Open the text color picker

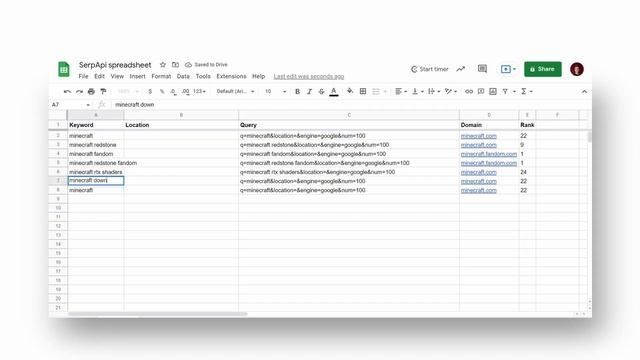pos(333,91)
